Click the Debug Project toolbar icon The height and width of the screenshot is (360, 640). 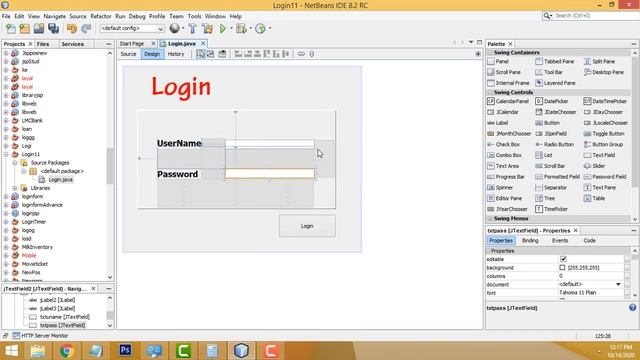(x=241, y=28)
